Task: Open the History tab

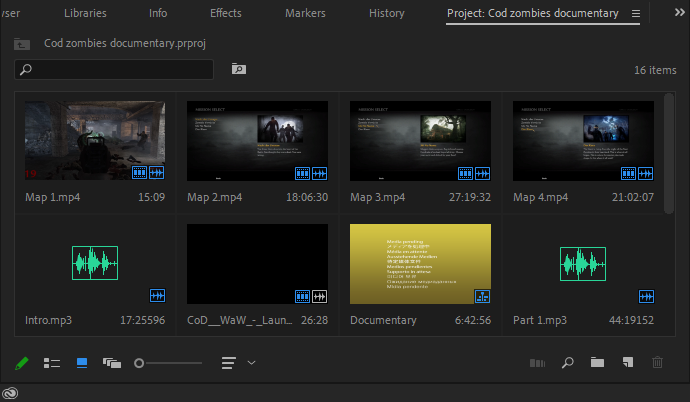Action: [387, 13]
